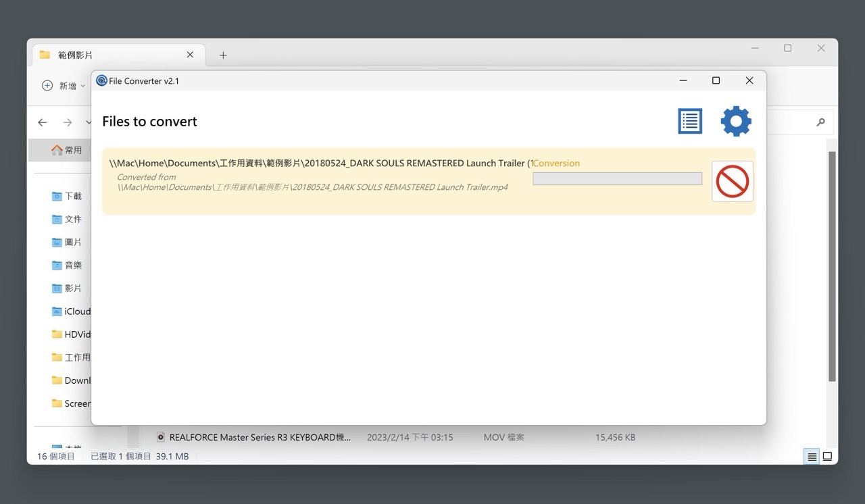
Task: Close the File Explorer window
Action: point(821,48)
